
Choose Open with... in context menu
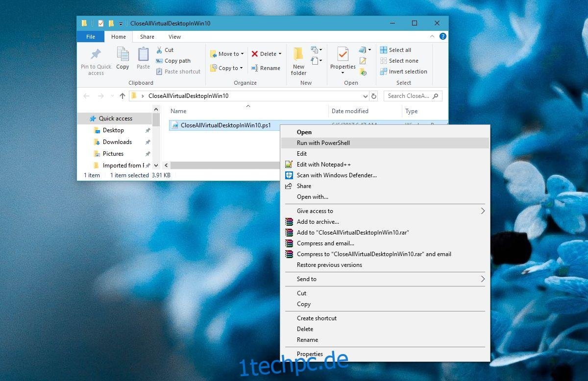click(385, 197)
